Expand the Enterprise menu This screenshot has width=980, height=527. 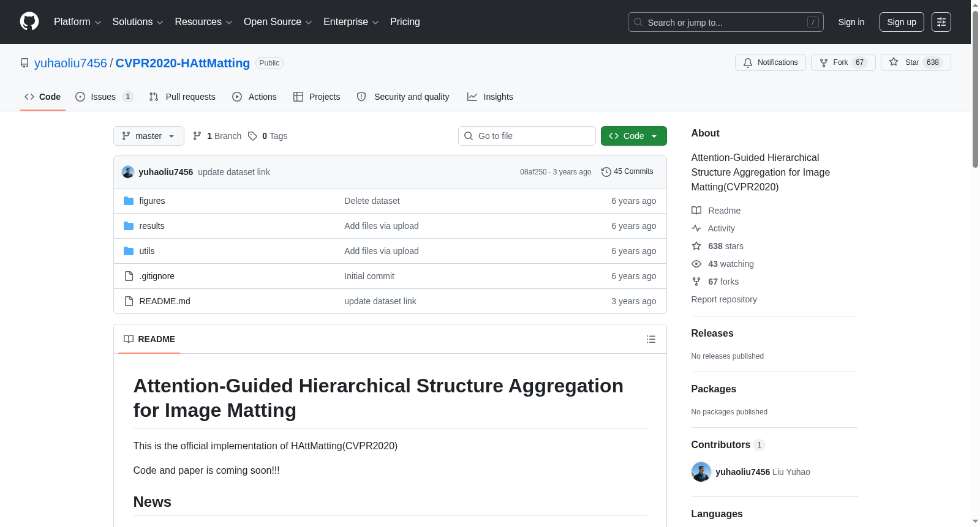coord(351,22)
